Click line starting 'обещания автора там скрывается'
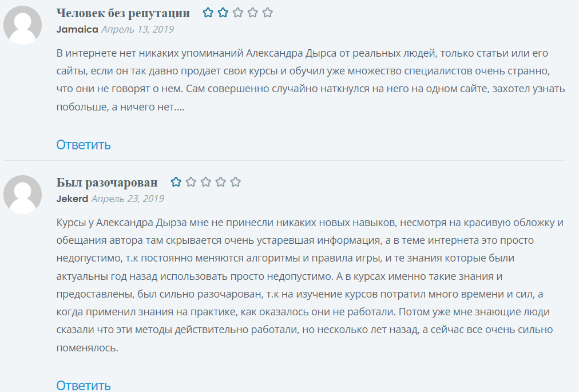 [295, 240]
